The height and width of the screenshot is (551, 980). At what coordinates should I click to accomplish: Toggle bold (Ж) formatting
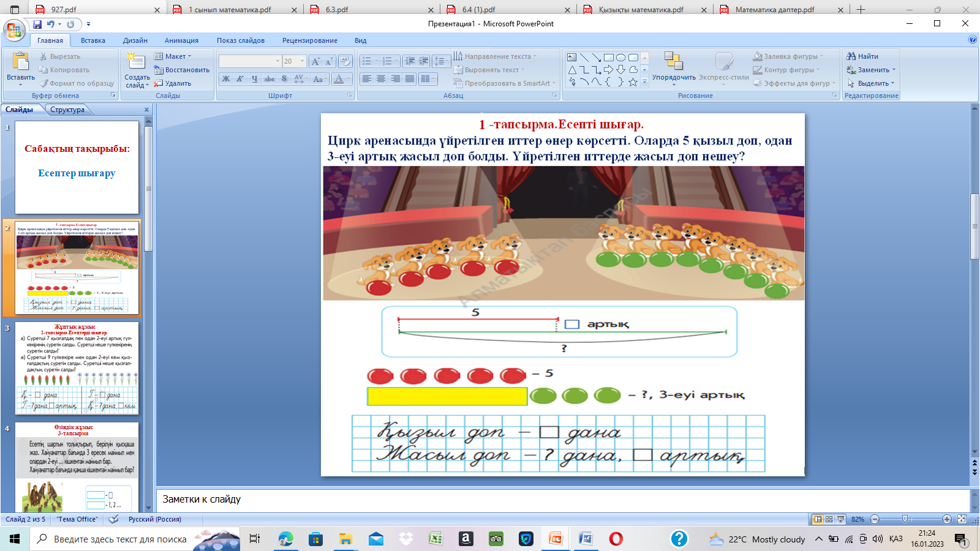(x=226, y=79)
